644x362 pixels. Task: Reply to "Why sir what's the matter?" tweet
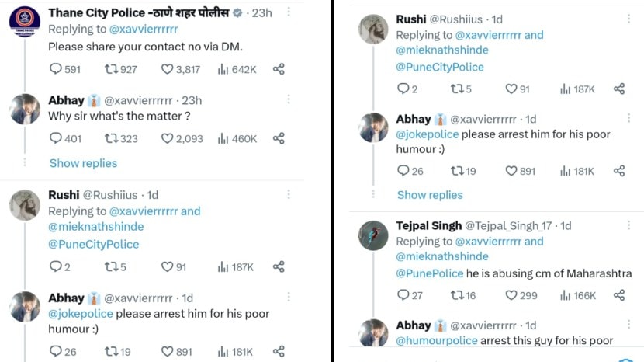point(55,138)
